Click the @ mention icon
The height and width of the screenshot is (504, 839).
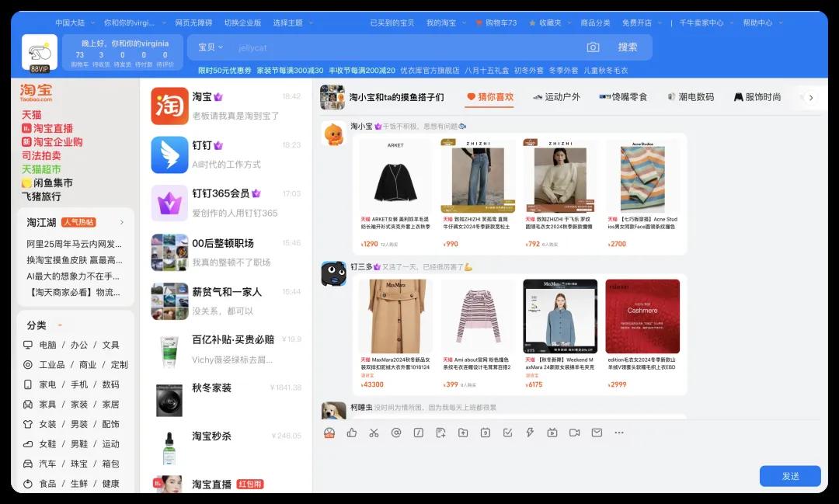click(396, 433)
